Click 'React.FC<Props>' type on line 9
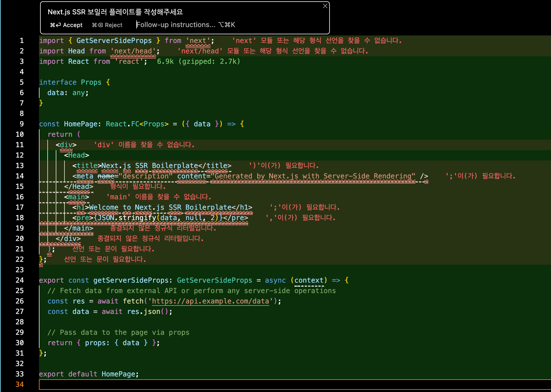Image resolution: width=551 pixels, height=392 pixels. point(137,124)
